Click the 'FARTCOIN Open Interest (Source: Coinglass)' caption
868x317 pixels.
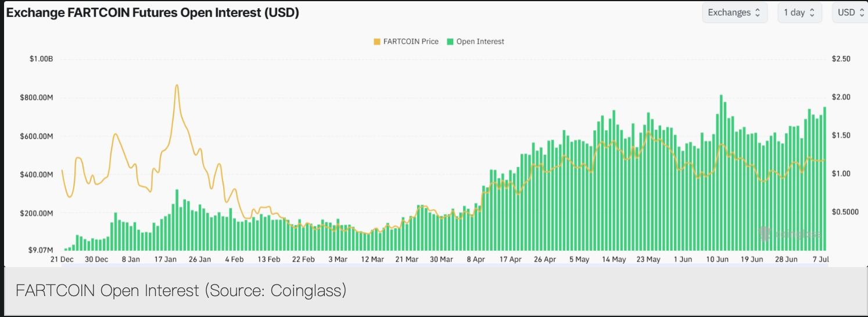tap(181, 290)
